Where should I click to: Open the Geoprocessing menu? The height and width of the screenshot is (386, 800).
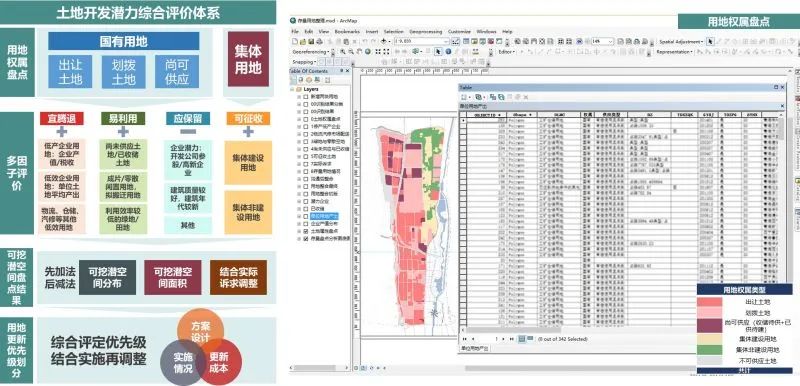(426, 32)
